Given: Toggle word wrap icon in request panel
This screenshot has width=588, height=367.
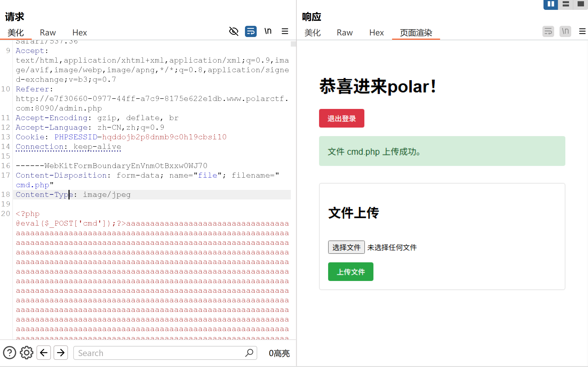Looking at the screenshot, I should 251,31.
